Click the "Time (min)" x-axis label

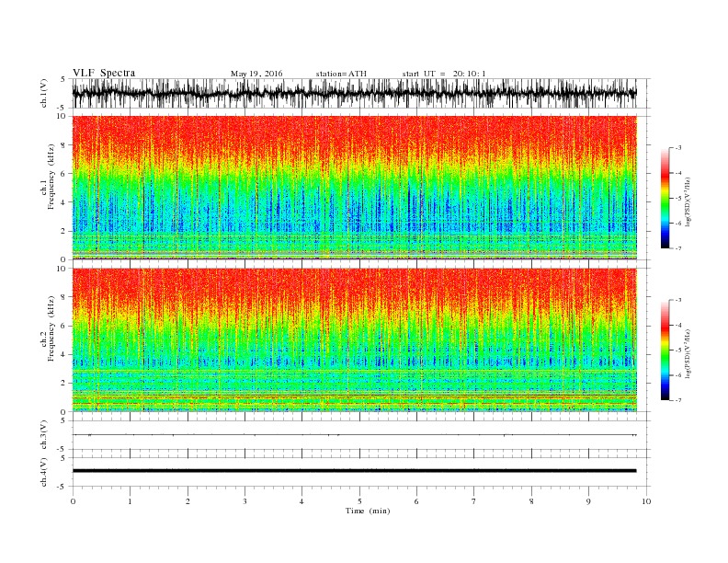(x=368, y=511)
